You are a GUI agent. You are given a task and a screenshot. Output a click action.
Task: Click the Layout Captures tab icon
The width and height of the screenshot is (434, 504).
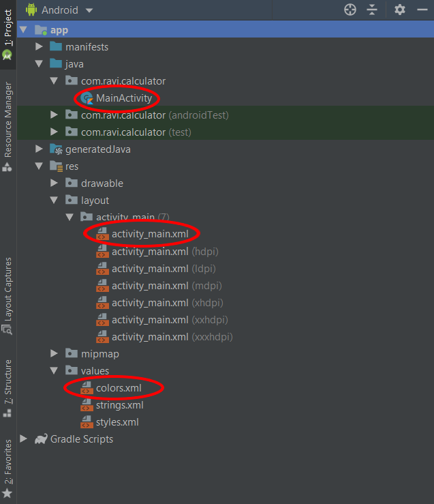tap(7, 330)
